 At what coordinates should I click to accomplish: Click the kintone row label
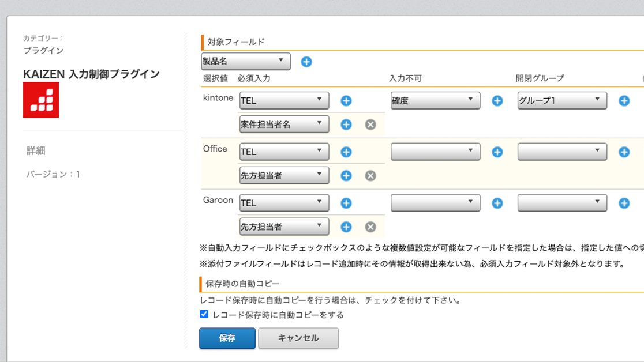point(218,97)
